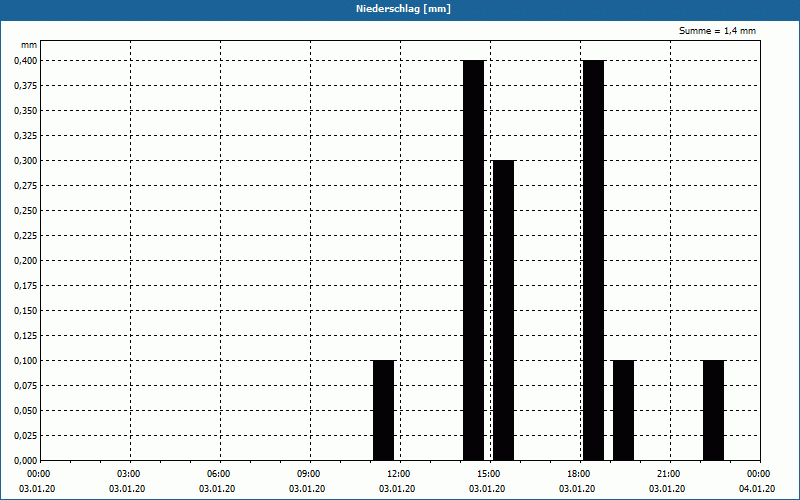This screenshot has height=500, width=800.
Task: Click the 0,400 y-axis value
Action: coord(26,61)
